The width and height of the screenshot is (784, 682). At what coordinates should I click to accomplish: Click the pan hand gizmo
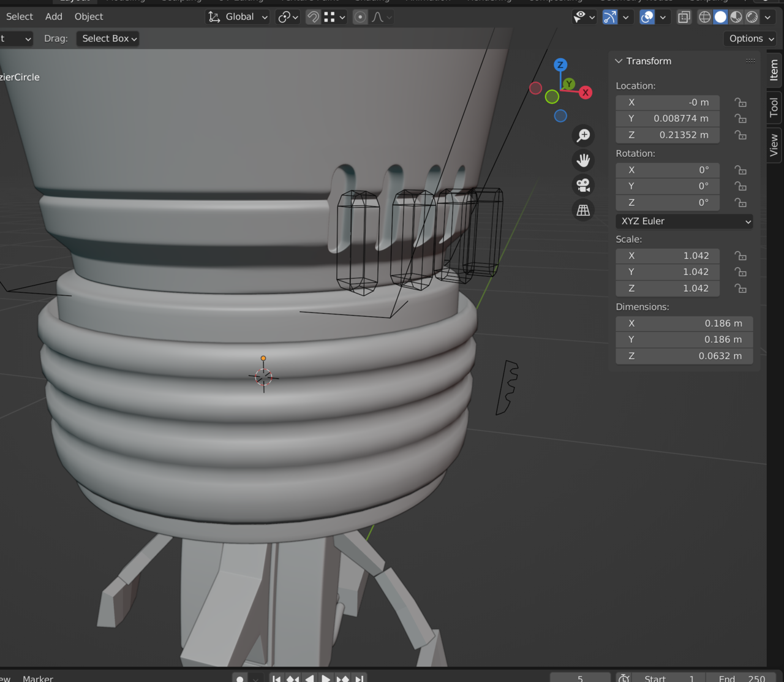pyautogui.click(x=582, y=160)
